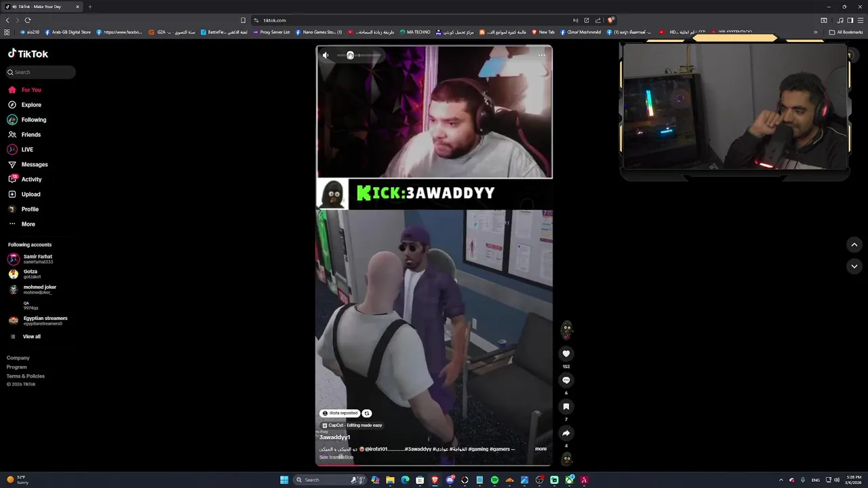The image size is (868, 488).
Task: Focus the TikTok search box
Action: (x=41, y=72)
